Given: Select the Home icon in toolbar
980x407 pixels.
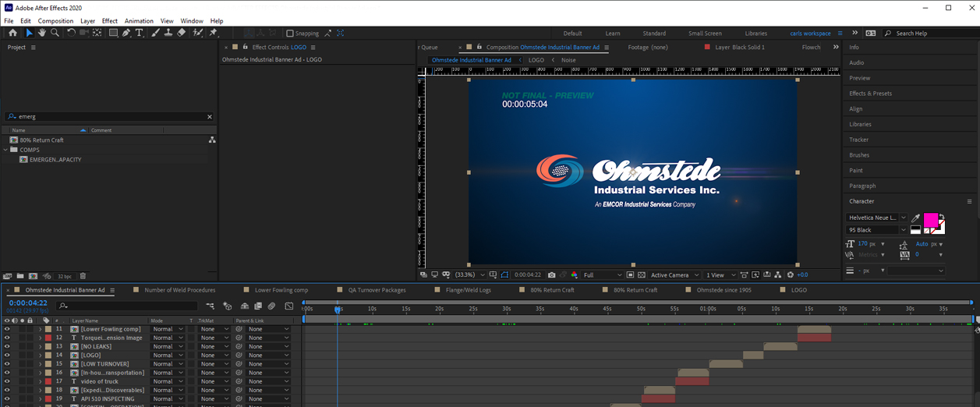Looking at the screenshot, I should coord(12,33).
